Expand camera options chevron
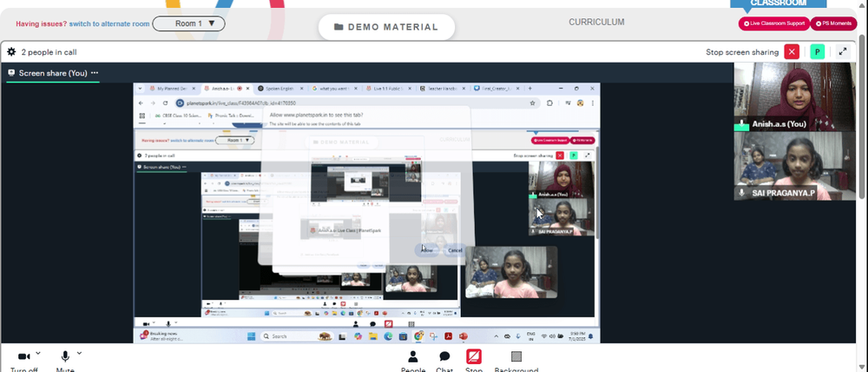Image resolution: width=868 pixels, height=372 pixels. pos(38,353)
